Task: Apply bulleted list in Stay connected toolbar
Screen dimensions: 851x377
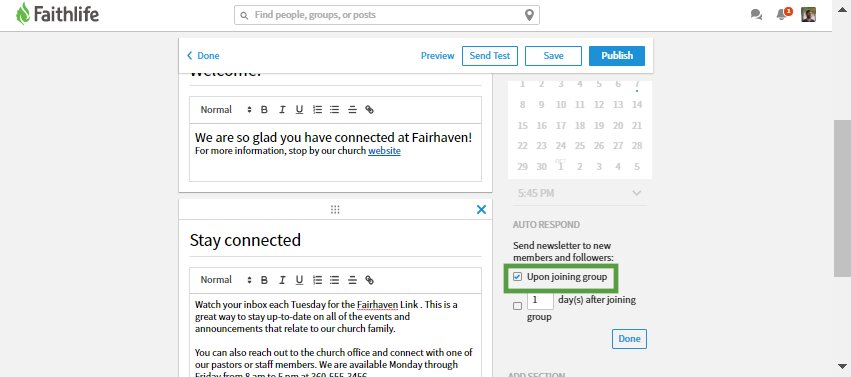Action: [x=334, y=280]
